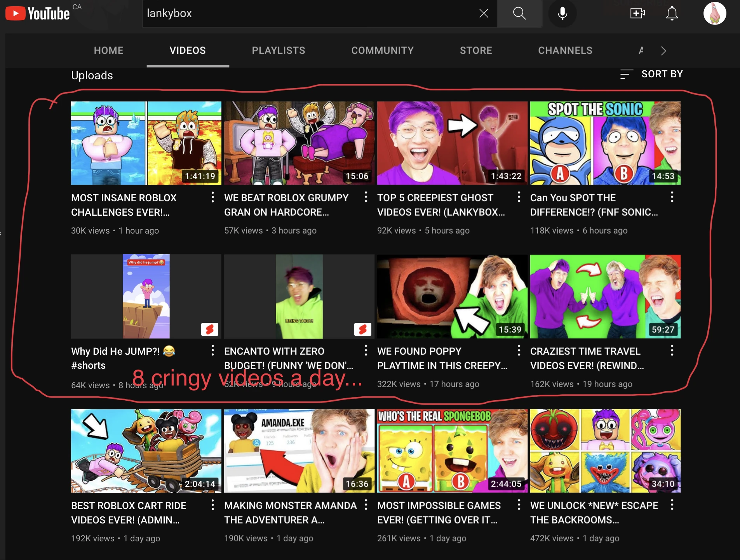Click the search magnifier icon
740x560 pixels.
[x=519, y=13]
